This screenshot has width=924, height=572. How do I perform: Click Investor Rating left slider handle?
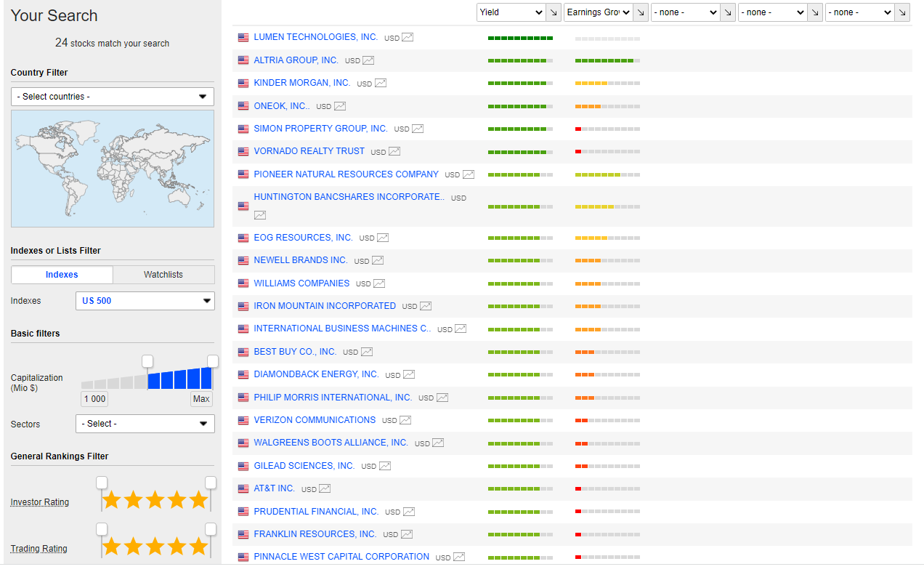102,483
